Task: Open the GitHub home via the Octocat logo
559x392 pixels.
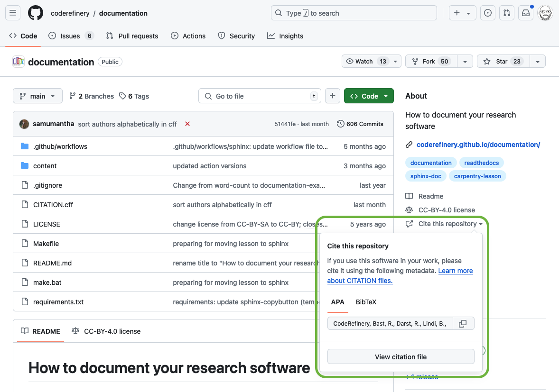Action: pos(35,13)
